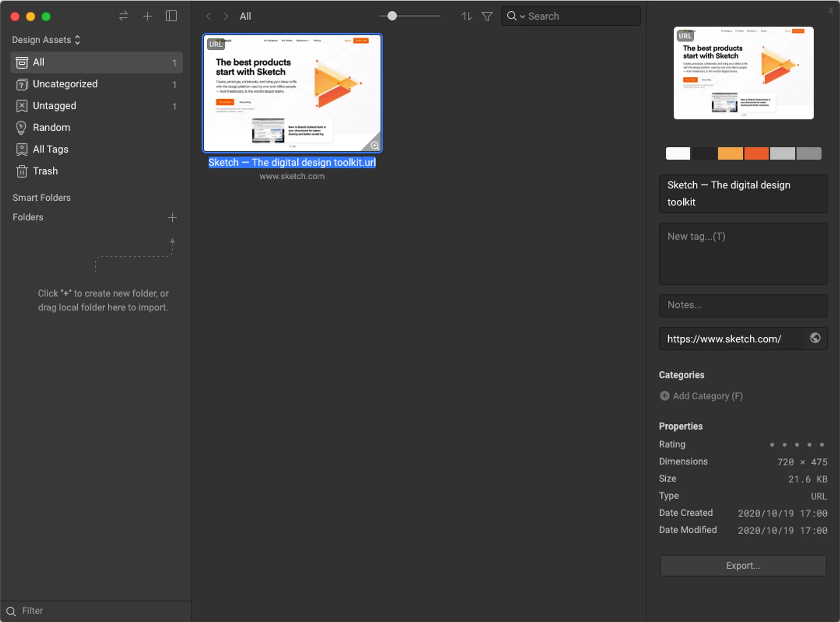
Task: Select the orange color swatch
Action: click(731, 153)
